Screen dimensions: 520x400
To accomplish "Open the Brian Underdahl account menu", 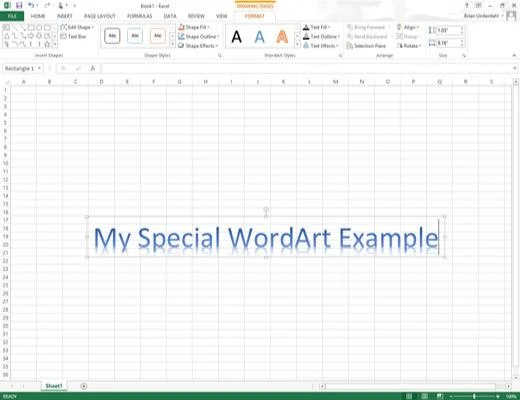I will [483, 16].
